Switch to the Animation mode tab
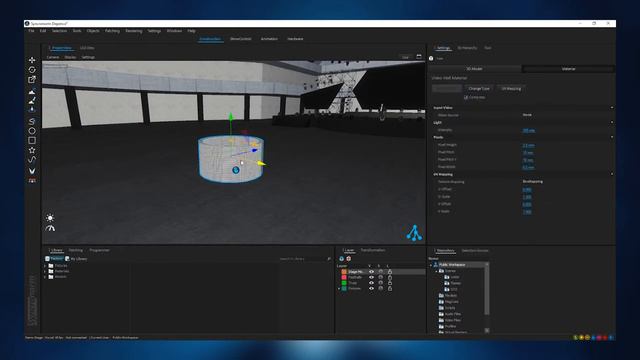 point(269,39)
